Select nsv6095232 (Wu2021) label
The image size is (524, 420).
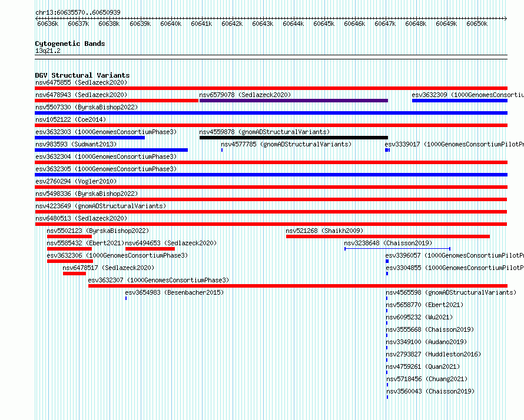click(x=419, y=317)
